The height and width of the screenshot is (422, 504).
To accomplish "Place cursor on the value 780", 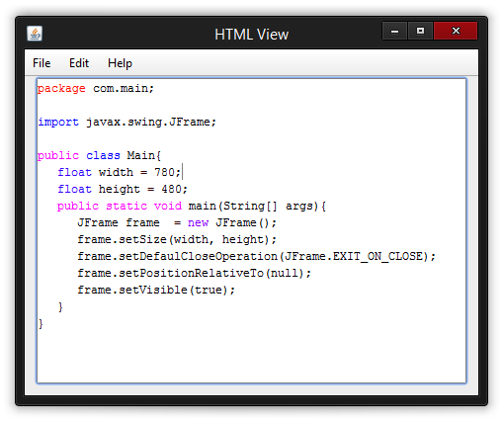I will click(164, 172).
